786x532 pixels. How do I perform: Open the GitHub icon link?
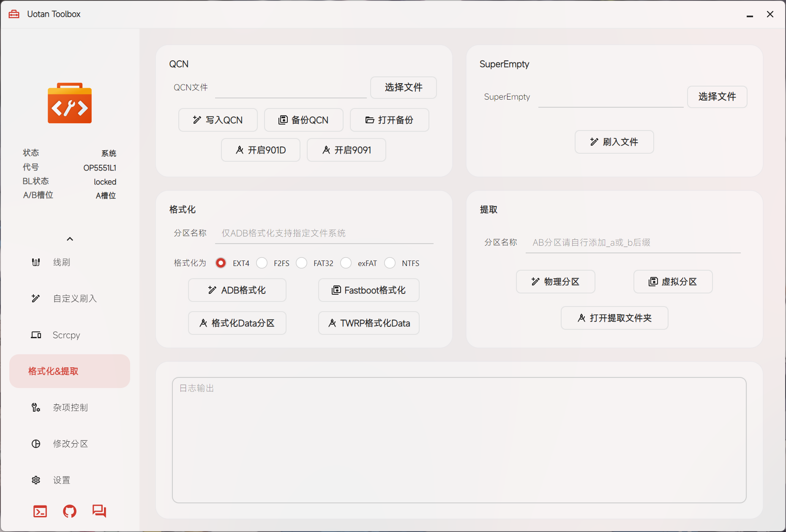click(70, 511)
